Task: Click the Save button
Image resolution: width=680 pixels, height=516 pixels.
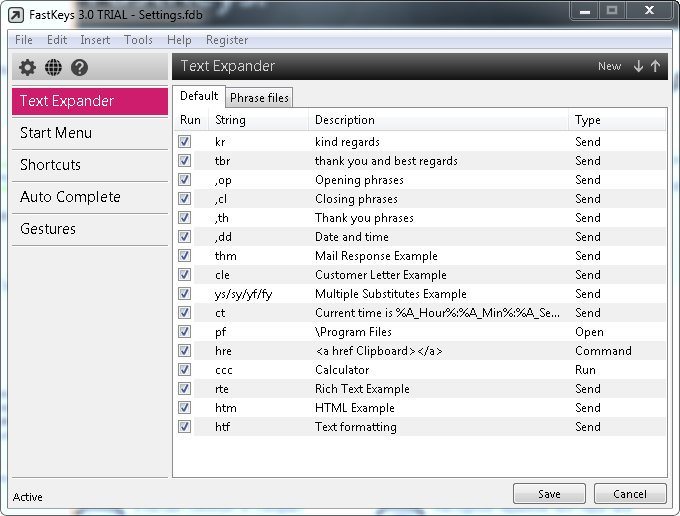Action: [549, 494]
